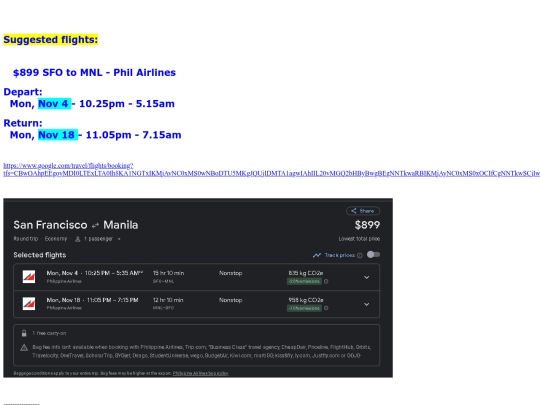
Task: Click 'San Francisco' in the card title
Action: [50, 225]
